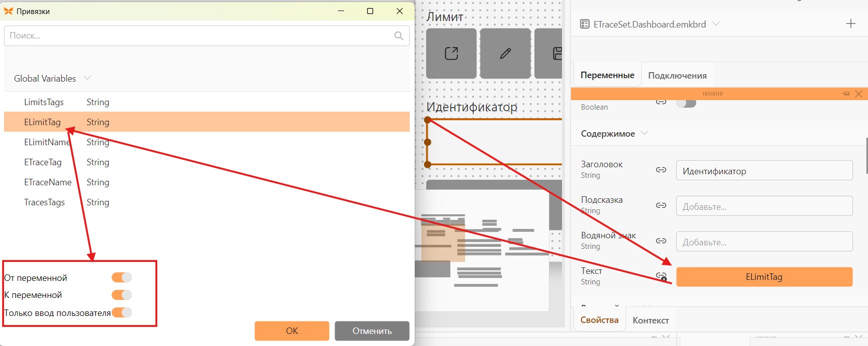Toggle the К переменной switch
Screen dimensions: 868x346
click(x=121, y=295)
